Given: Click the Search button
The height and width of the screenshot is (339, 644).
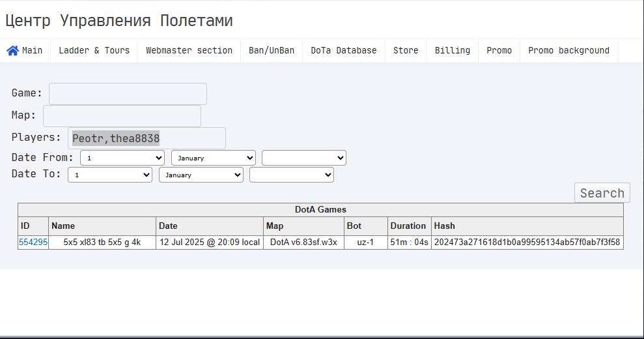Looking at the screenshot, I should [x=602, y=193].
